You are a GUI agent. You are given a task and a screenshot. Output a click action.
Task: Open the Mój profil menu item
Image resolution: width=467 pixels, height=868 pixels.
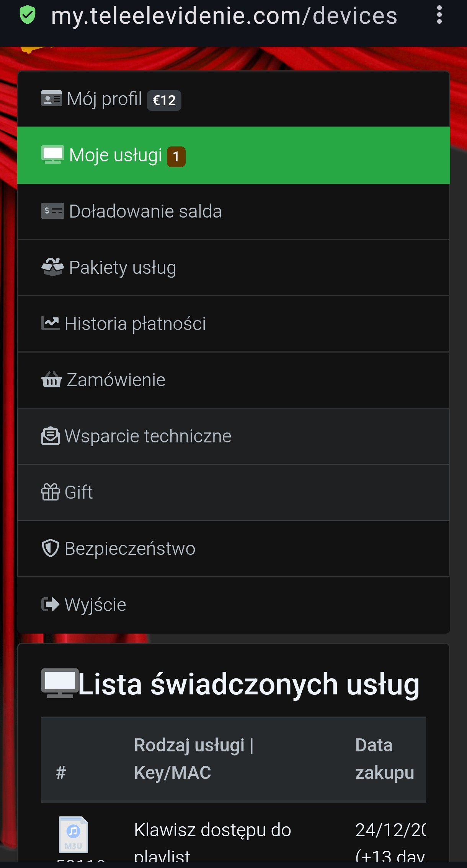104,99
